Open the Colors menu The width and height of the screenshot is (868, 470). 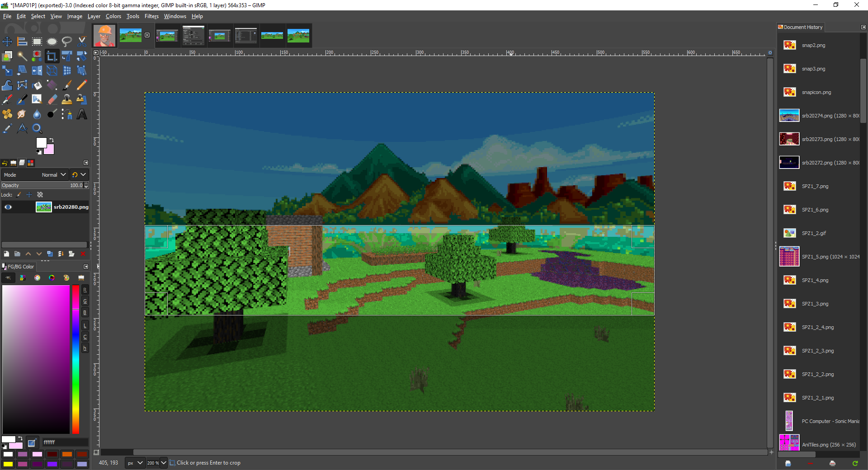click(x=113, y=16)
